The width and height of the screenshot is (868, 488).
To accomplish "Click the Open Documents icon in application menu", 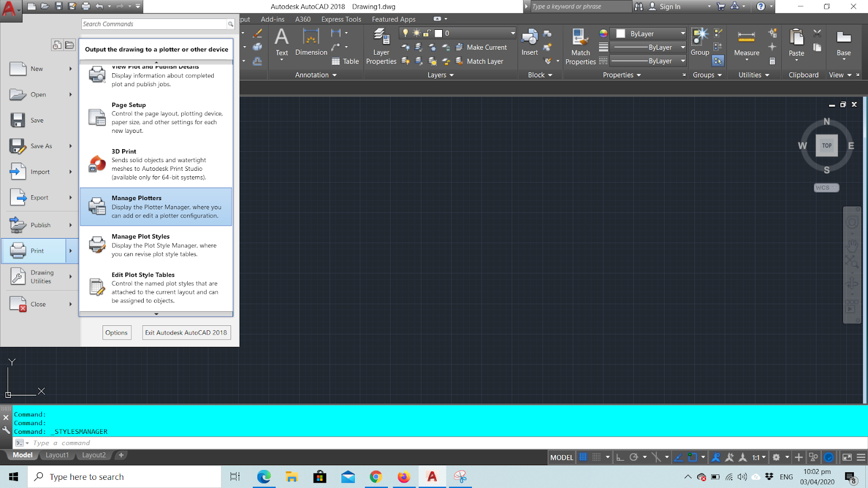I will pyautogui.click(x=69, y=45).
